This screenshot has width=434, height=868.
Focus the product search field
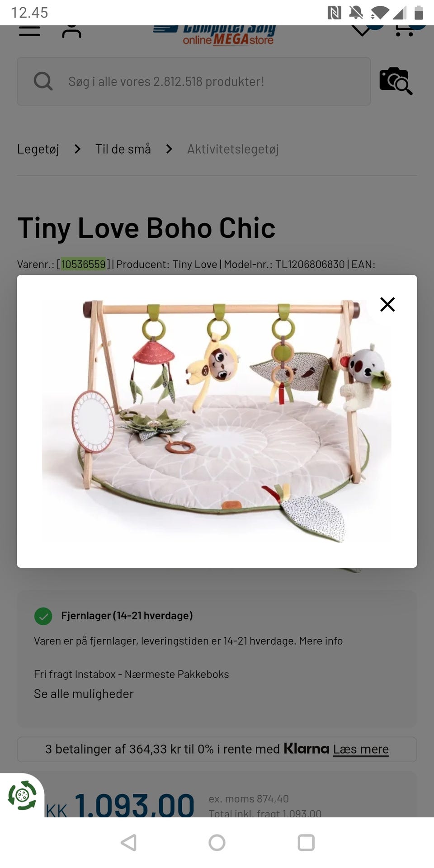point(194,81)
